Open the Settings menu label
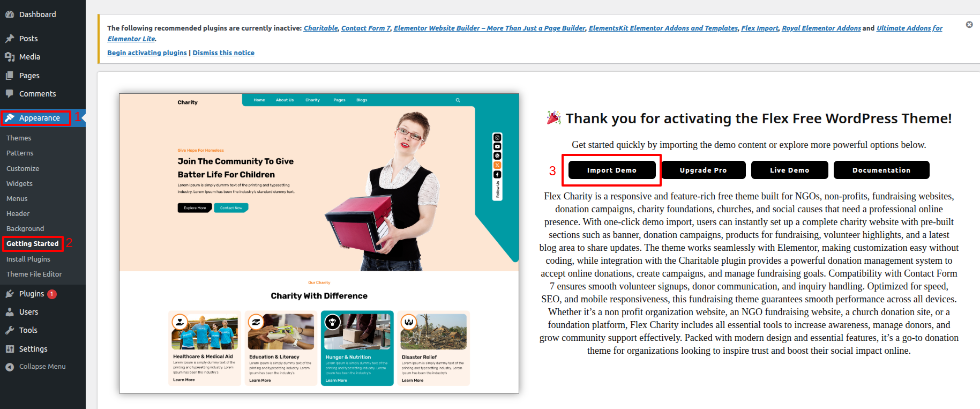 33,349
